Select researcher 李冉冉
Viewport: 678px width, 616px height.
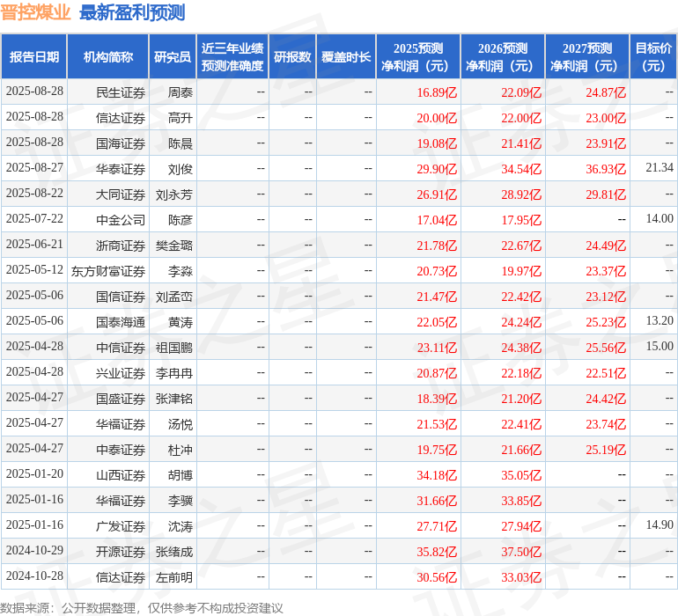click(x=174, y=372)
